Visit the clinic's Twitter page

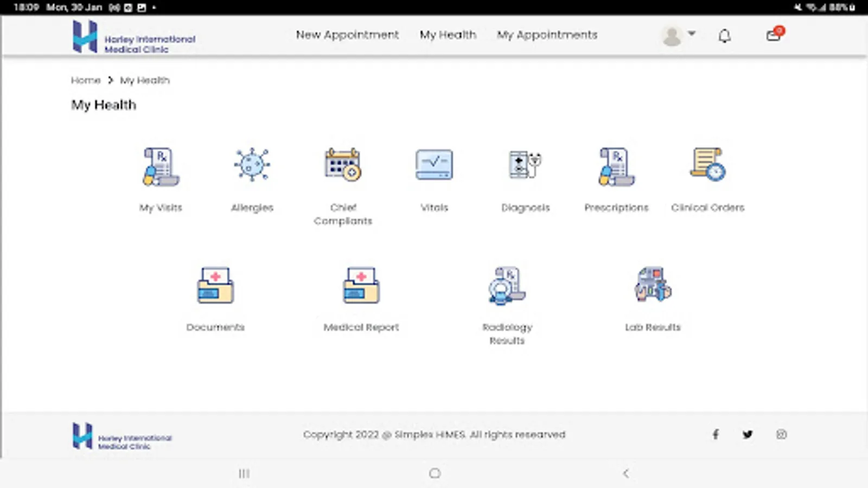[748, 434]
